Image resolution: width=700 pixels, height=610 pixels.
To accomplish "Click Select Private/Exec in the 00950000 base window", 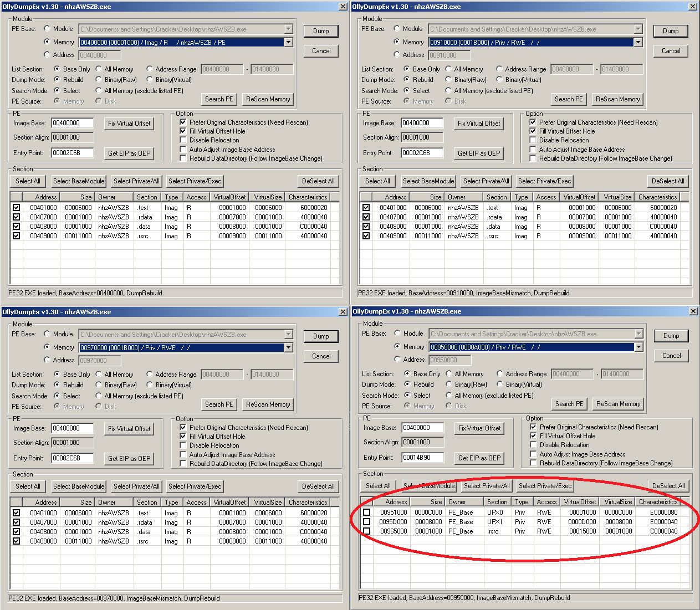I will (545, 486).
